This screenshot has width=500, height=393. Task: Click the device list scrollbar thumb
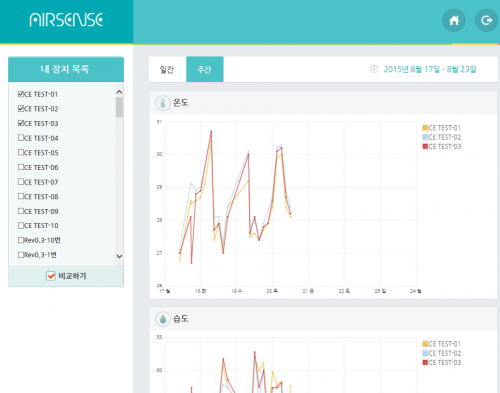(x=119, y=107)
